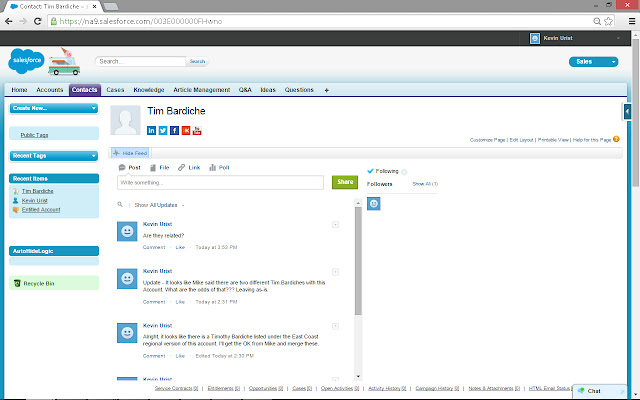Viewport: 640px width, 400px height.
Task: Choose the Link sharing option
Action: point(189,167)
